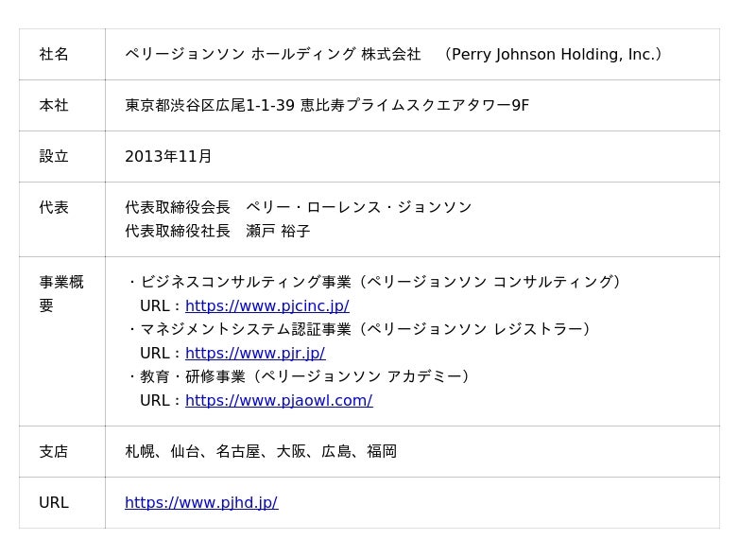Click the 代表取締役会長 ペリー・ローレンス・ジョンソン line
The height and width of the screenshot is (557, 756).
pos(298,207)
